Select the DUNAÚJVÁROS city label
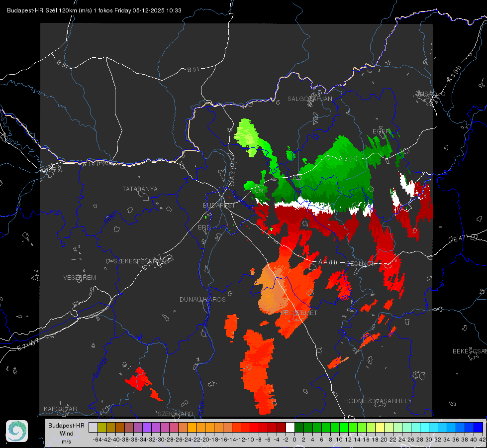The height and width of the screenshot is (448, 487). 202,299
